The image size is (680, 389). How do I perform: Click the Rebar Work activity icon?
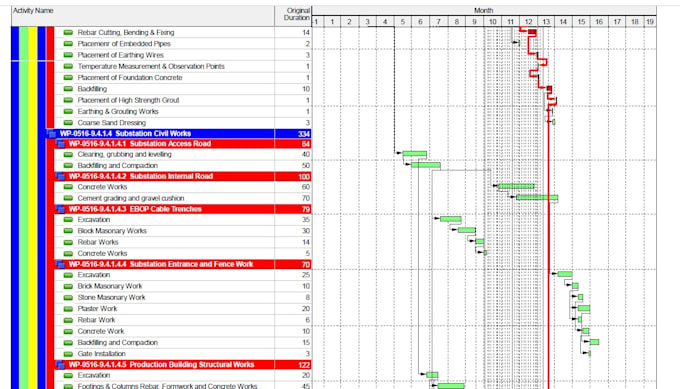[68, 320]
